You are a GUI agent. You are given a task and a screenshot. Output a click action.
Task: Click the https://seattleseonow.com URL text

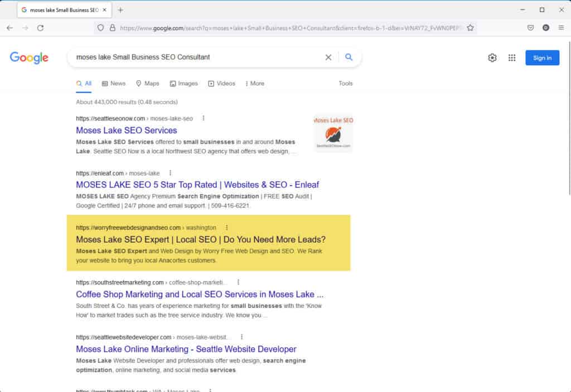(110, 118)
